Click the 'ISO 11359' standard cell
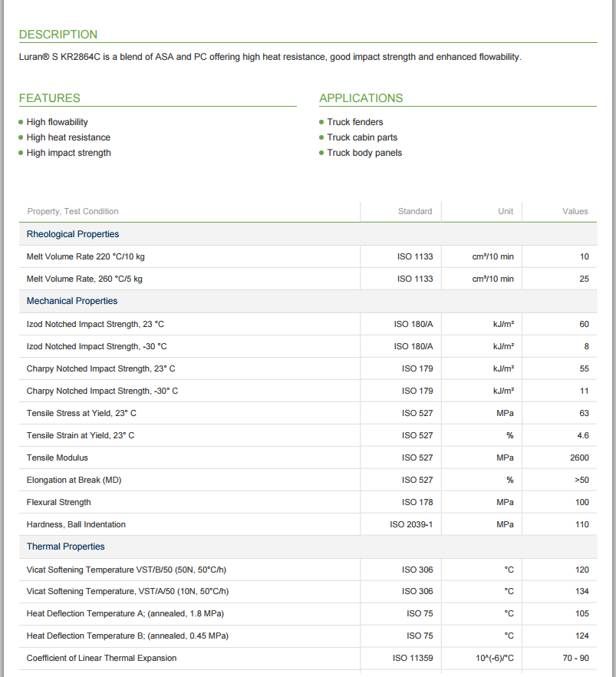Screen dimensions: 616x677 tap(413, 658)
